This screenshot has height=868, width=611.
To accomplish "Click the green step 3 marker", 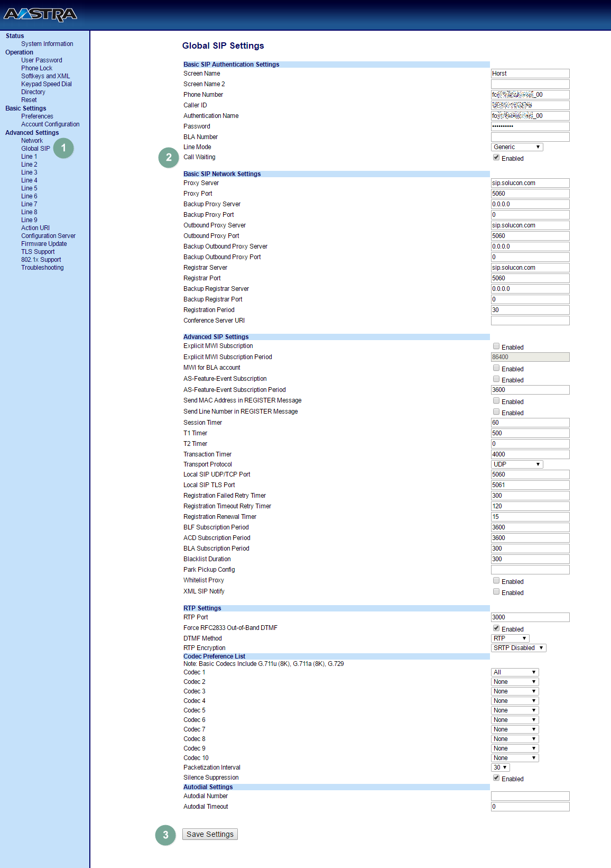I will click(x=165, y=835).
